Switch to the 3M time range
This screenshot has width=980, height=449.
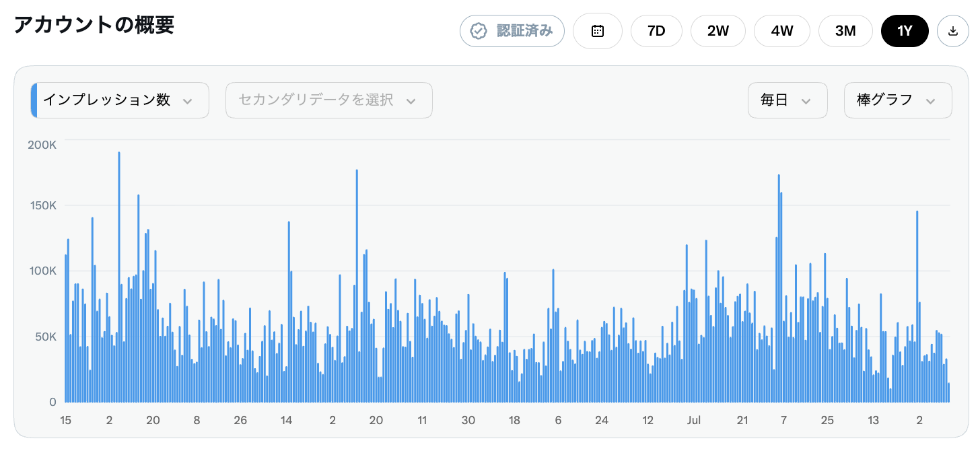[x=845, y=31]
